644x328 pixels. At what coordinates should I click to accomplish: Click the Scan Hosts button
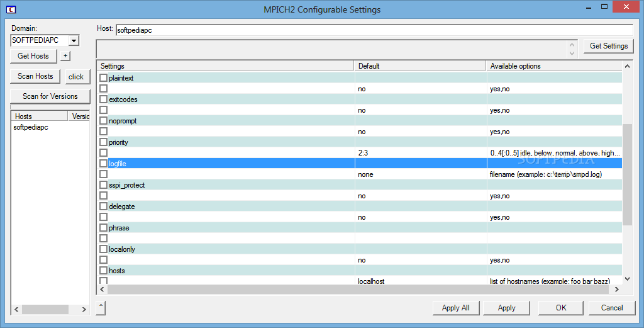pyautogui.click(x=35, y=76)
